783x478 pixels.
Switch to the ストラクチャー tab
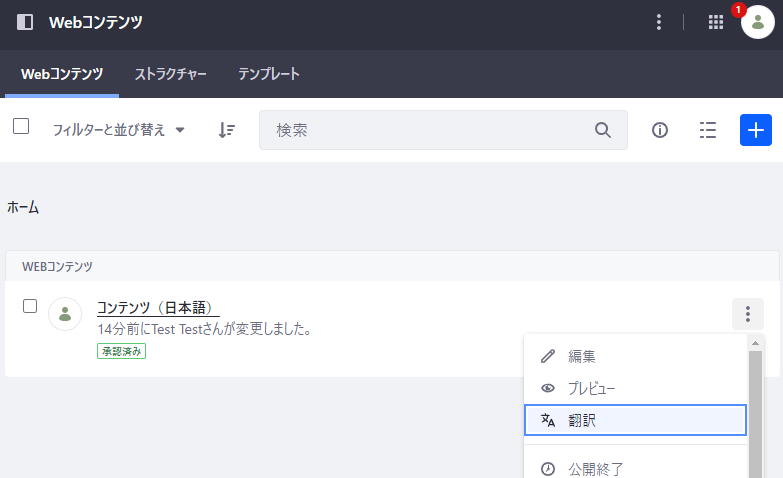[170, 74]
